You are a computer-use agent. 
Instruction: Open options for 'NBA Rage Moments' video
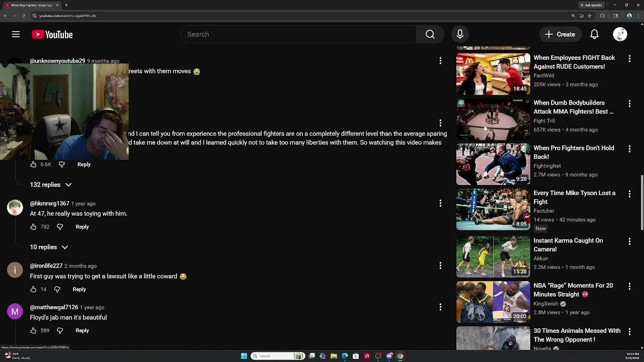[x=629, y=287]
